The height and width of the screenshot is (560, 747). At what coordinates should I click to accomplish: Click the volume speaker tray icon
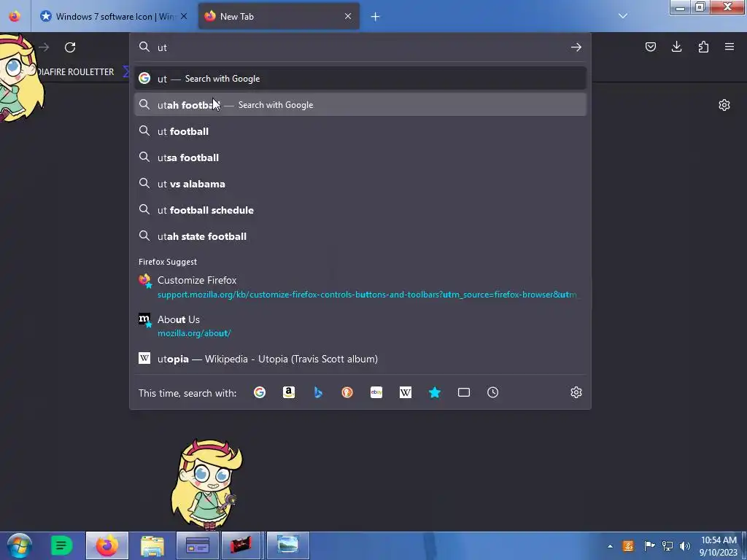pos(685,545)
